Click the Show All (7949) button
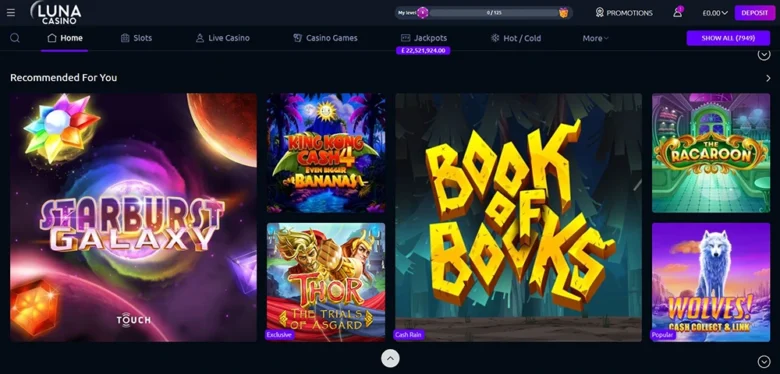The width and height of the screenshot is (780, 374). [728, 38]
